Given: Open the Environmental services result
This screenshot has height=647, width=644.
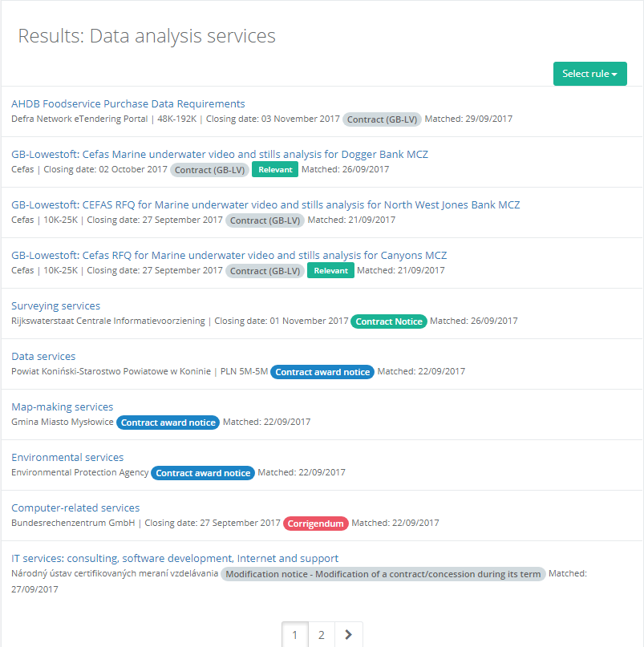Looking at the screenshot, I should (x=67, y=457).
